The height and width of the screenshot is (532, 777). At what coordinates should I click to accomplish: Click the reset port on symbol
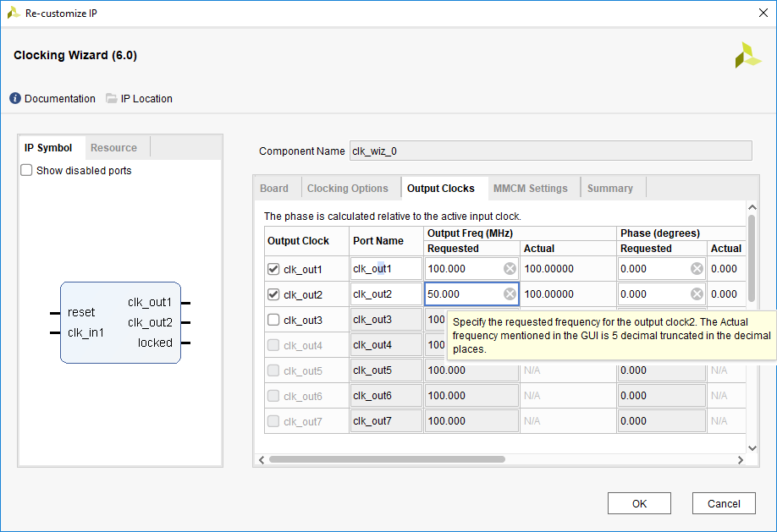pyautogui.click(x=81, y=312)
